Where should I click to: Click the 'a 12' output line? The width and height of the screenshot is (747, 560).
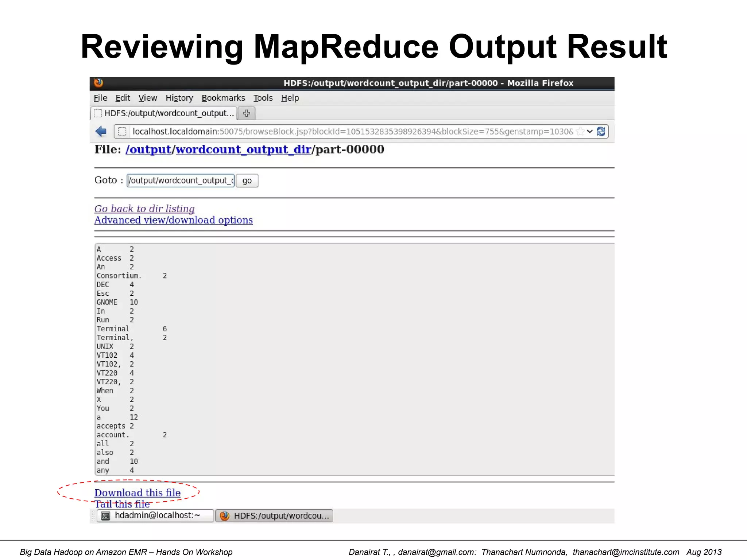coord(117,417)
